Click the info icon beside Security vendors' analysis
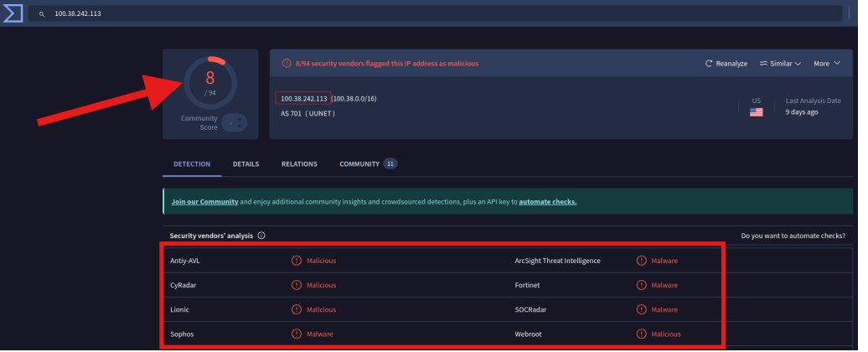The image size is (868, 352). [x=261, y=236]
